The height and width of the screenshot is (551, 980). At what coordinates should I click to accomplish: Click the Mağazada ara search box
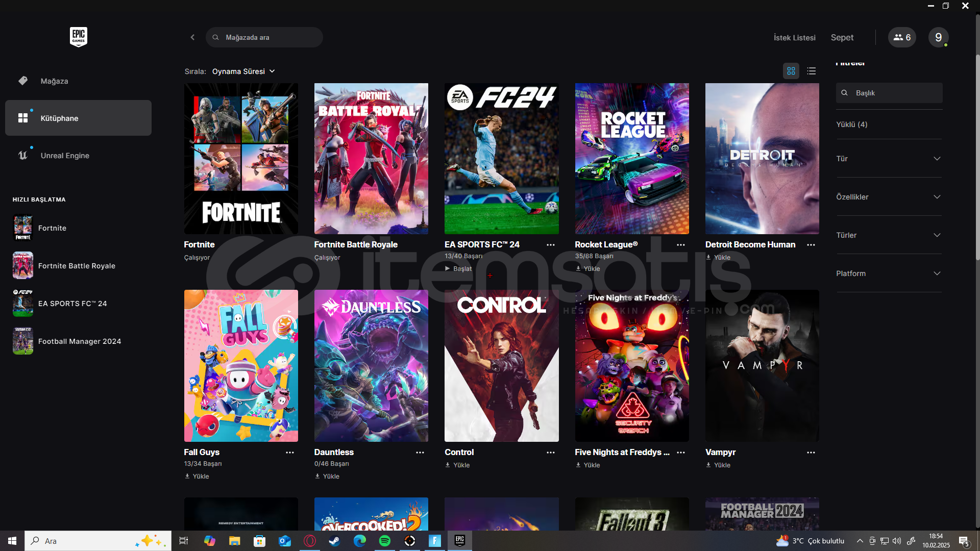tap(264, 37)
